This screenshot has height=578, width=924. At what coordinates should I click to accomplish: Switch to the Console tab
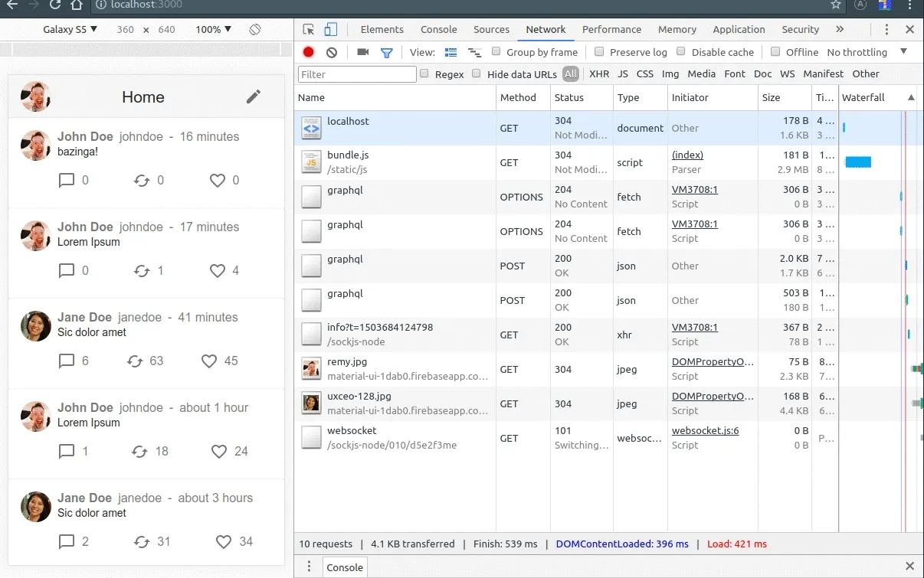[x=438, y=30]
